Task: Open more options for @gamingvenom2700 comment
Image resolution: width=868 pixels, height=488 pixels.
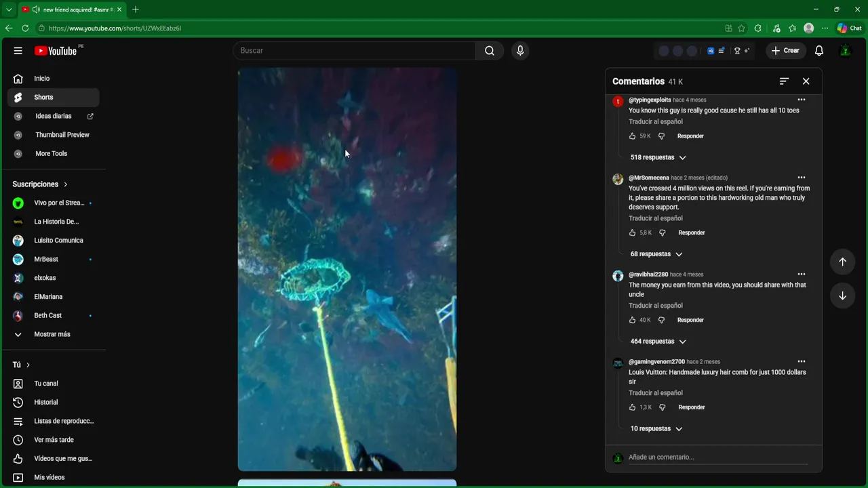Action: tap(802, 362)
